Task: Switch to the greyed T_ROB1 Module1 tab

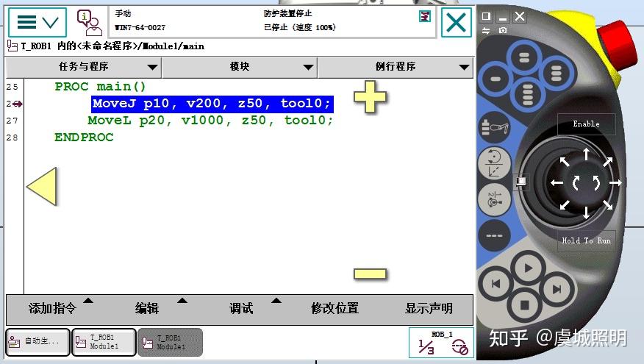Action: pos(170,342)
